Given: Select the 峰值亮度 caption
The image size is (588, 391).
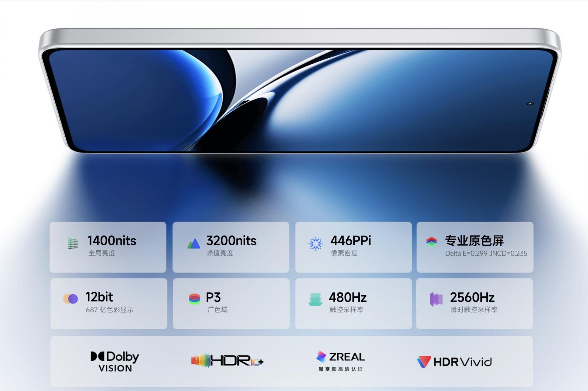Looking at the screenshot, I should (220, 253).
